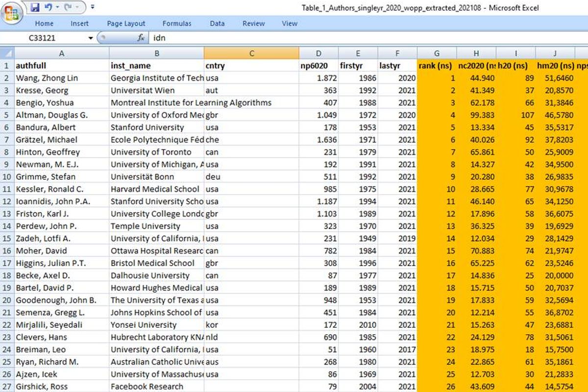Select row 15 header
This screenshot has height=392, width=588.
tap(6, 239)
